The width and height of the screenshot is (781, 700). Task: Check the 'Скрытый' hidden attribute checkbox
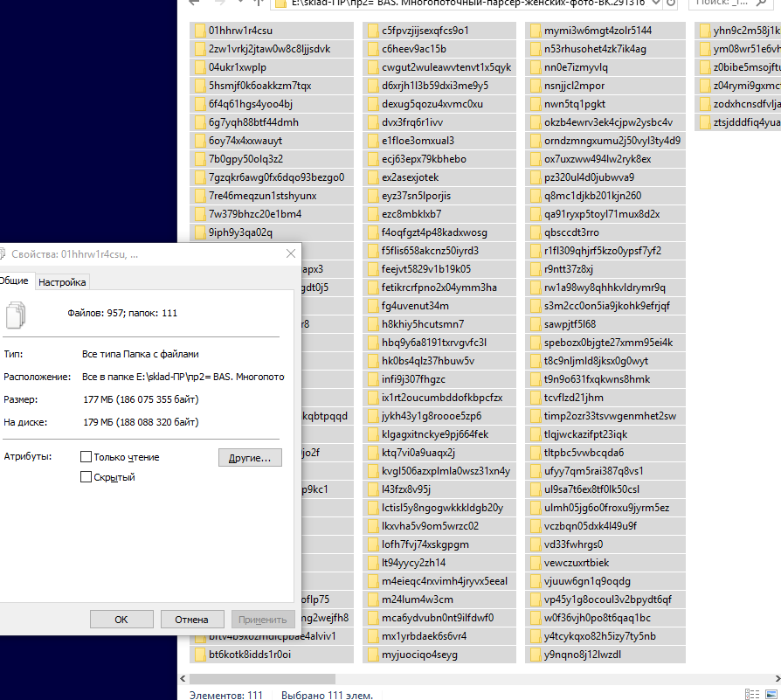click(86, 477)
